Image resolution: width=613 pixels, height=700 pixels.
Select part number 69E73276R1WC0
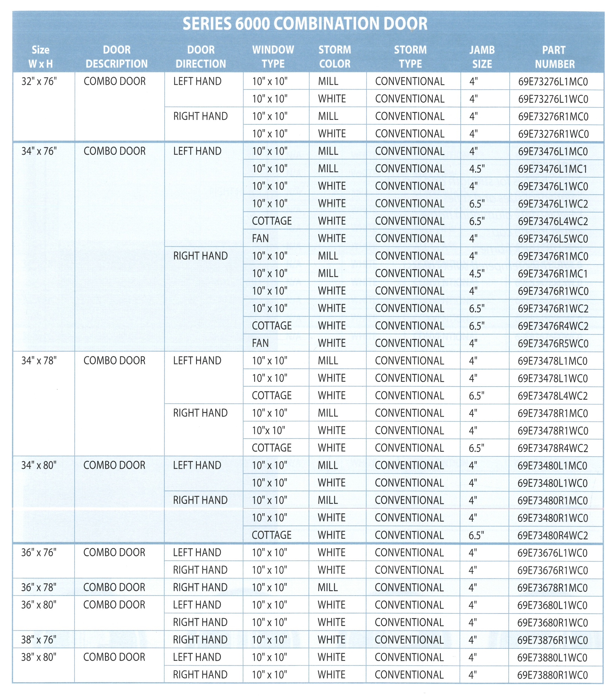(553, 134)
